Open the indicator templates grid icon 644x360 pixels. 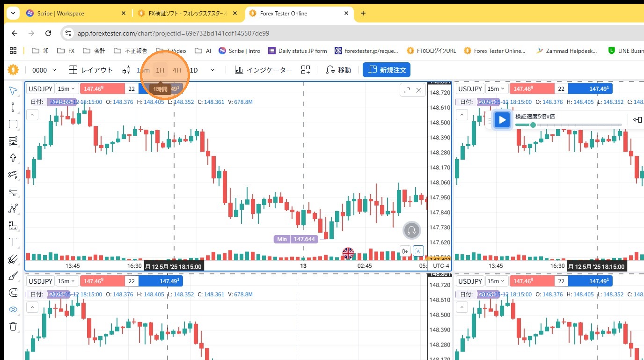pos(306,70)
